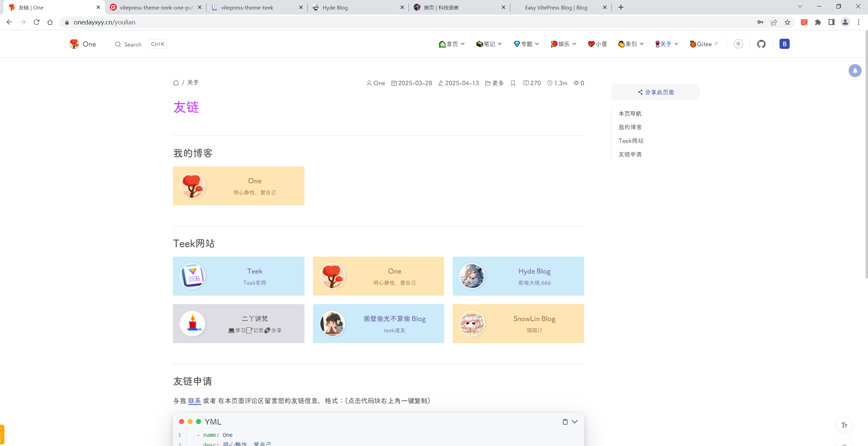Expand the 首页 nav dropdown
This screenshot has width=868, height=446.
pos(452,44)
